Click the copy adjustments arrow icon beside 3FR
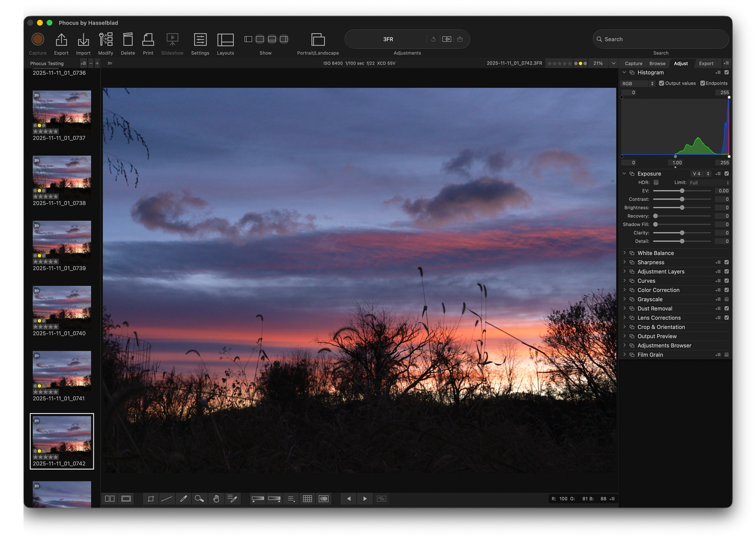 point(447,39)
